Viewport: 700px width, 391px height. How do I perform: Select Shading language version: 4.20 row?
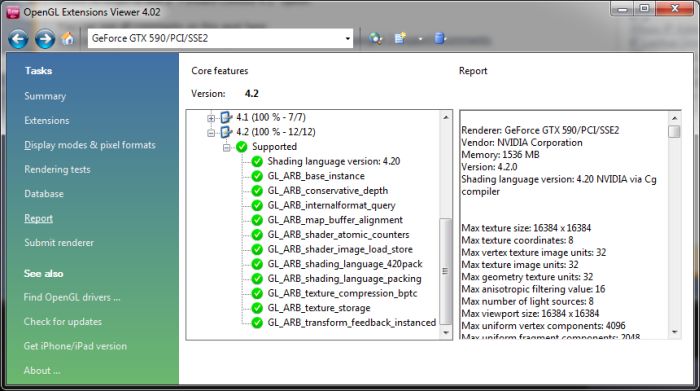(x=334, y=161)
